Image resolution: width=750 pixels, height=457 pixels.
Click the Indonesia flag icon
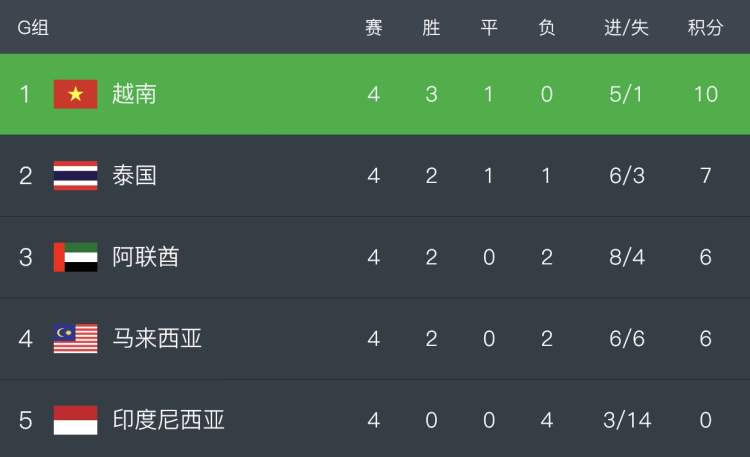76,420
